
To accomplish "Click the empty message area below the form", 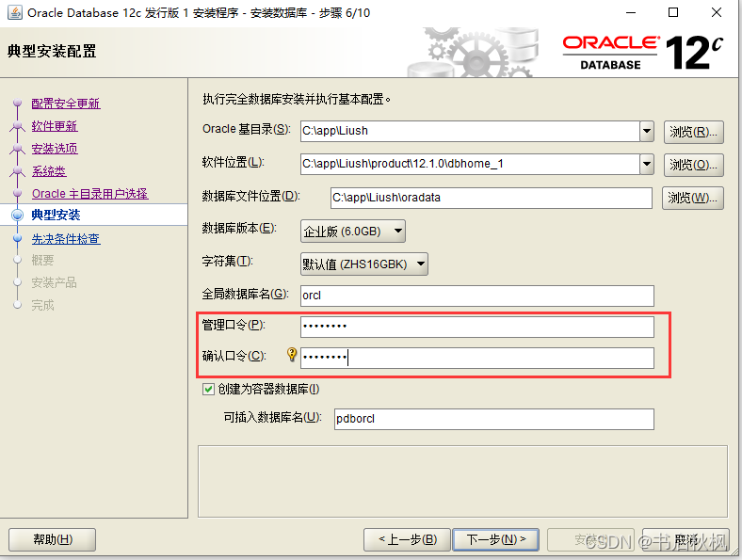I will click(462, 482).
